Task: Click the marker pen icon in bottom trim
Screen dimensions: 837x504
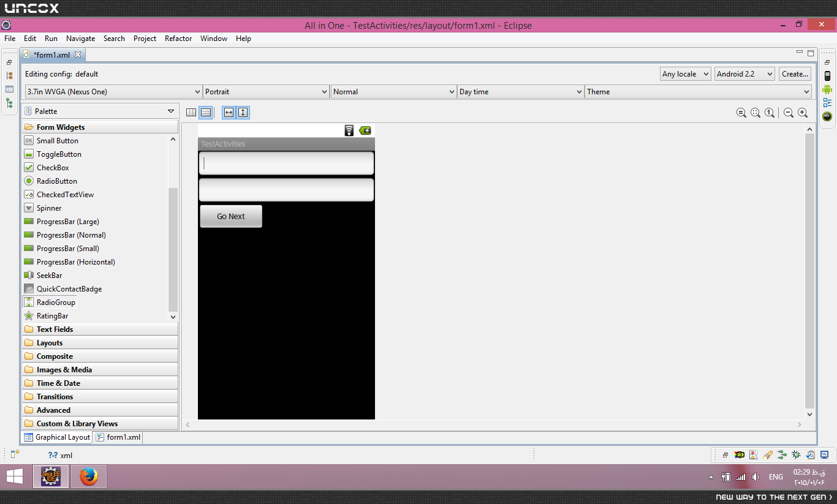Action: pos(768,455)
